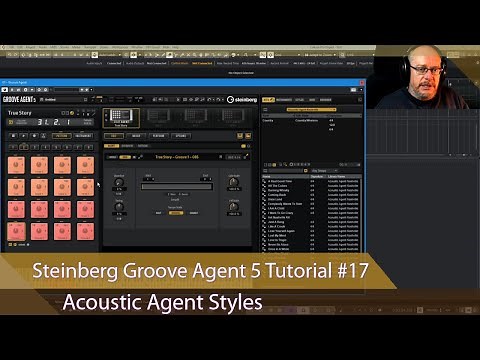This screenshot has width=480, height=360.
Task: Set tempo scale to Double
Action: click(194, 213)
